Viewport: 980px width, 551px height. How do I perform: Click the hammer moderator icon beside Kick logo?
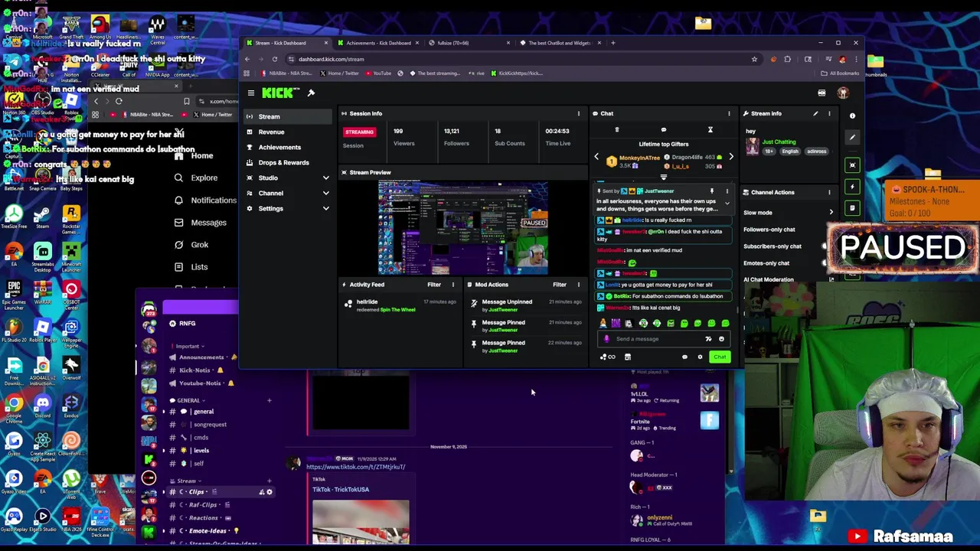[311, 93]
